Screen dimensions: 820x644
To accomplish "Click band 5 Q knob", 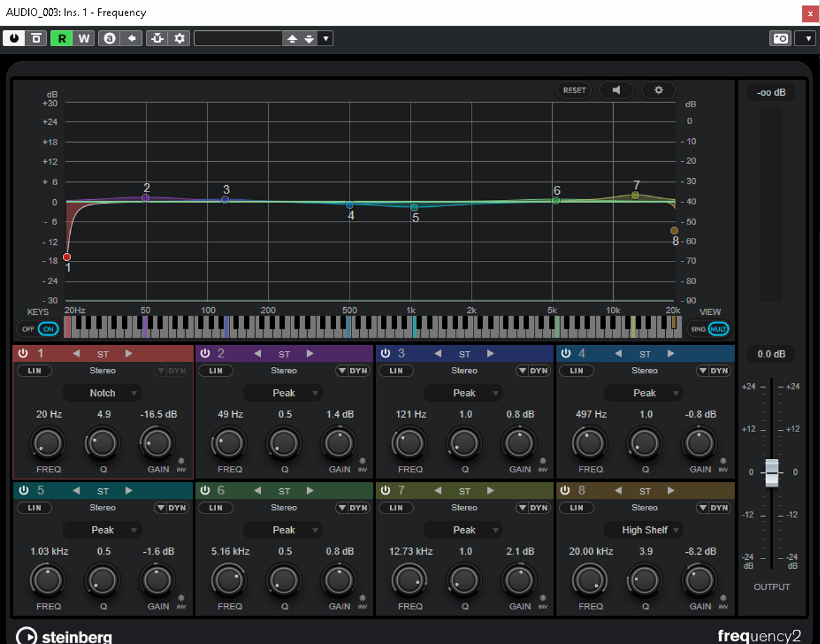I will (x=103, y=580).
